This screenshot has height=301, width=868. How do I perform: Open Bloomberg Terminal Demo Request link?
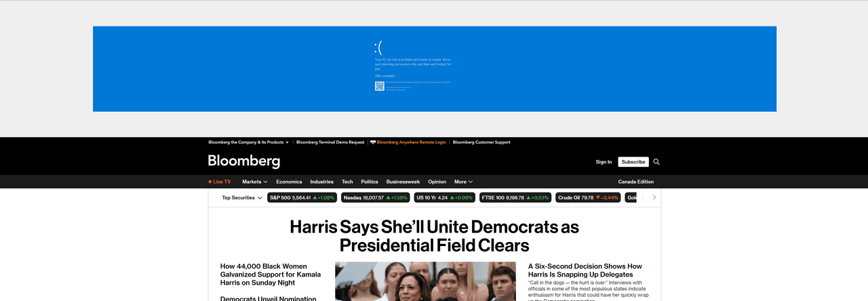point(330,142)
